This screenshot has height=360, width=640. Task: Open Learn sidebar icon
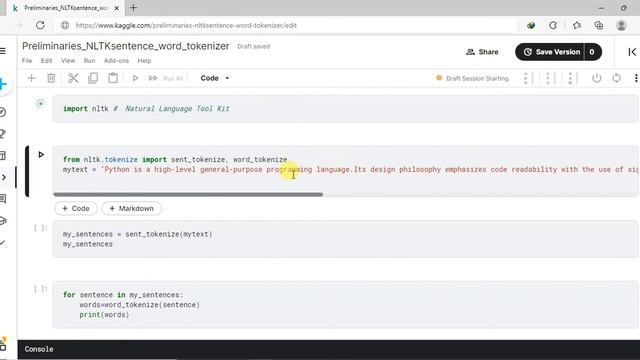point(3,221)
